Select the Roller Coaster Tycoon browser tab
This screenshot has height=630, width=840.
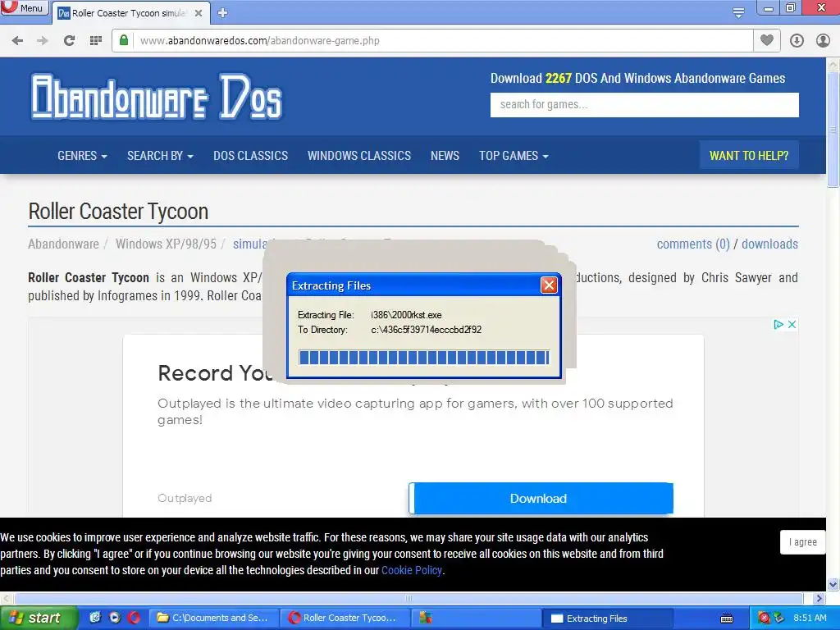click(130, 13)
